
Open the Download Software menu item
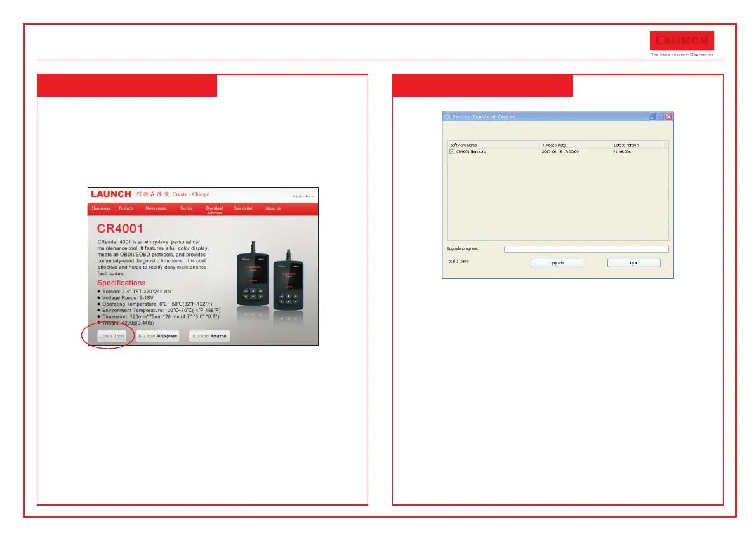tap(215, 210)
